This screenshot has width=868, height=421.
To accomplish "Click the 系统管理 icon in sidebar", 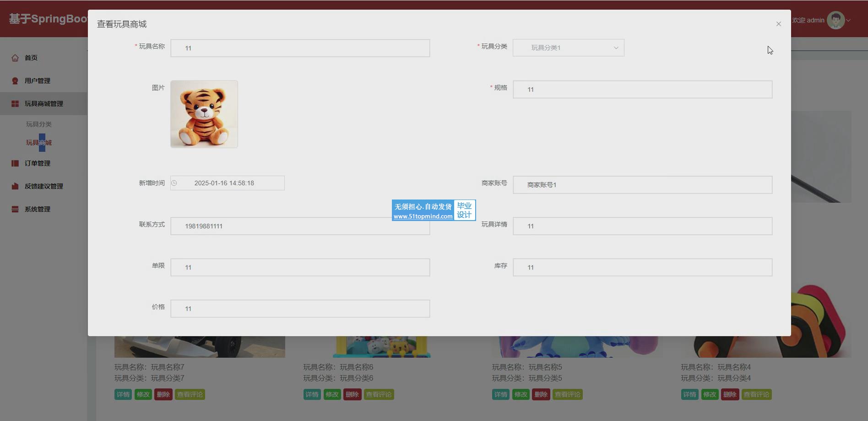I will click(x=15, y=209).
